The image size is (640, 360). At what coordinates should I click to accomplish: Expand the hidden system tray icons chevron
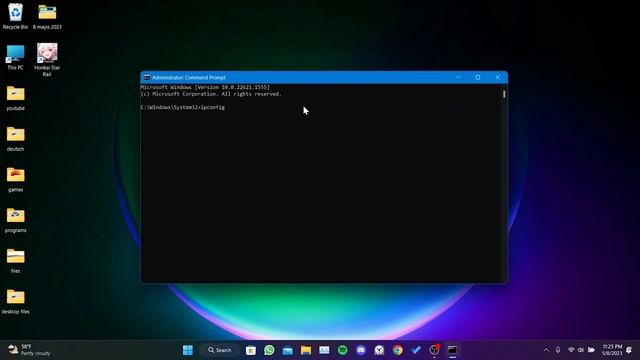[546, 350]
